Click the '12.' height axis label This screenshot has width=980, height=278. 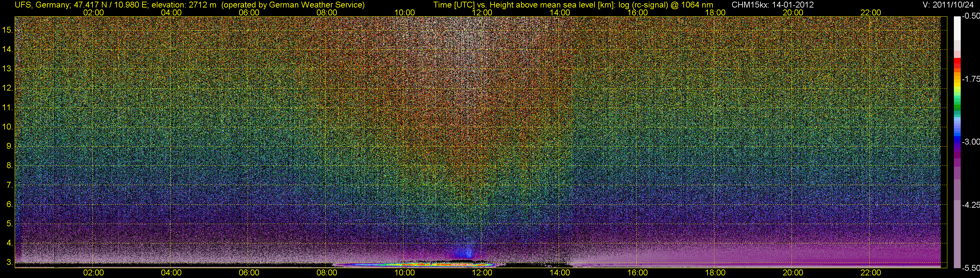[x=7, y=88]
